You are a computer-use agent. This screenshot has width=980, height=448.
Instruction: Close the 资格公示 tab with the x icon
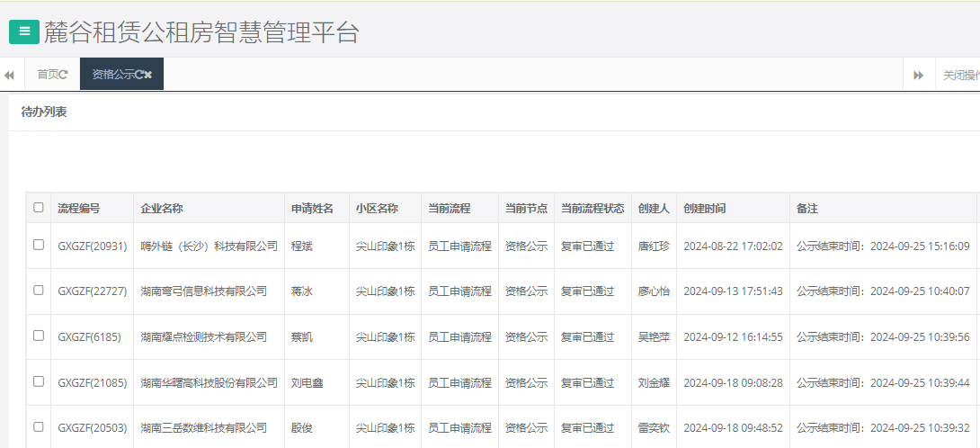[148, 75]
